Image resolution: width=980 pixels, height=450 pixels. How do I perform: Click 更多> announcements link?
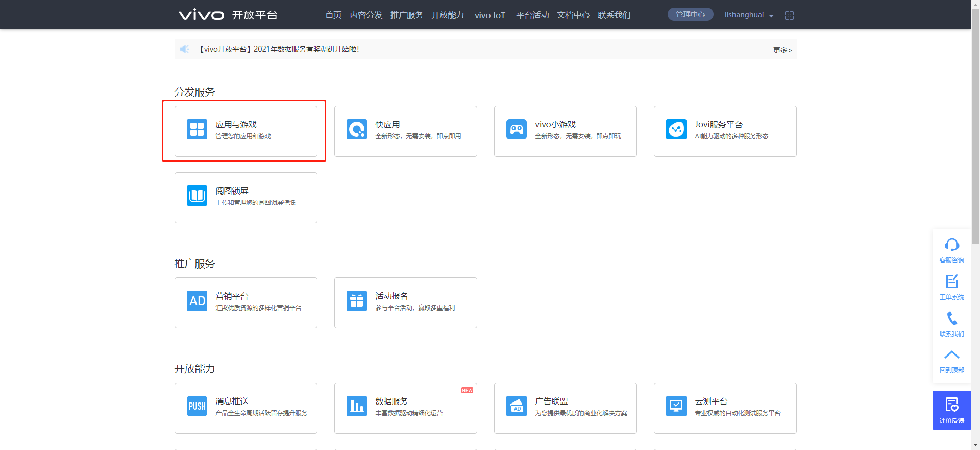(x=782, y=50)
